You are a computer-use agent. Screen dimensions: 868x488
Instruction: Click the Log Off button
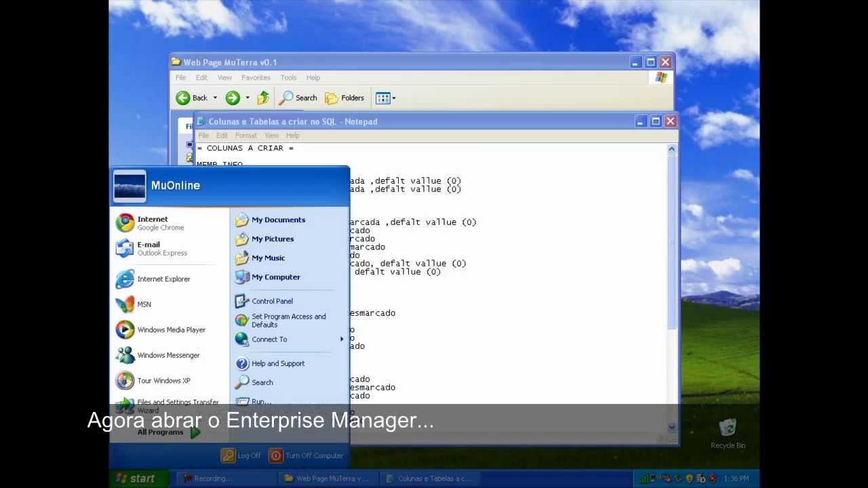[x=241, y=455]
